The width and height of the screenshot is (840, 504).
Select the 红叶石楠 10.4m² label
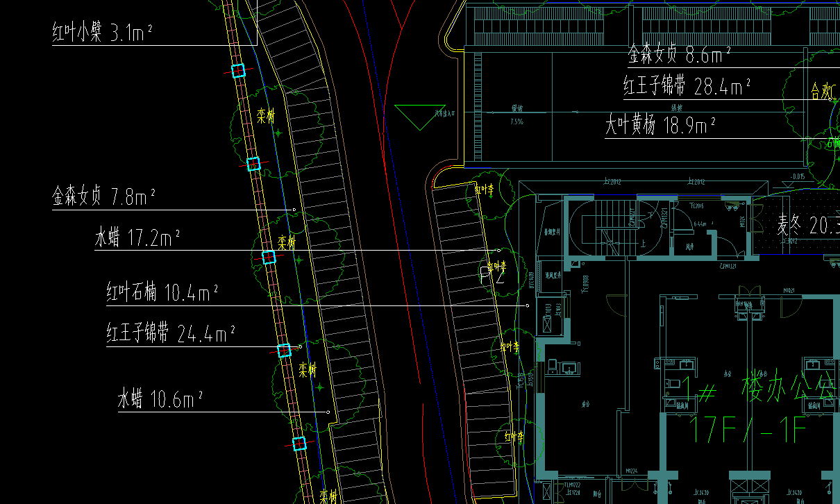coord(162,292)
